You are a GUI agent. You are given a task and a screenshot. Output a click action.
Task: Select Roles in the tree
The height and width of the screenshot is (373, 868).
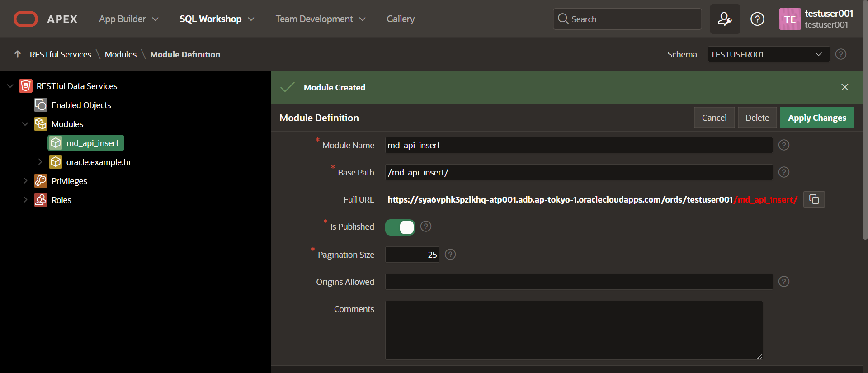[61, 200]
